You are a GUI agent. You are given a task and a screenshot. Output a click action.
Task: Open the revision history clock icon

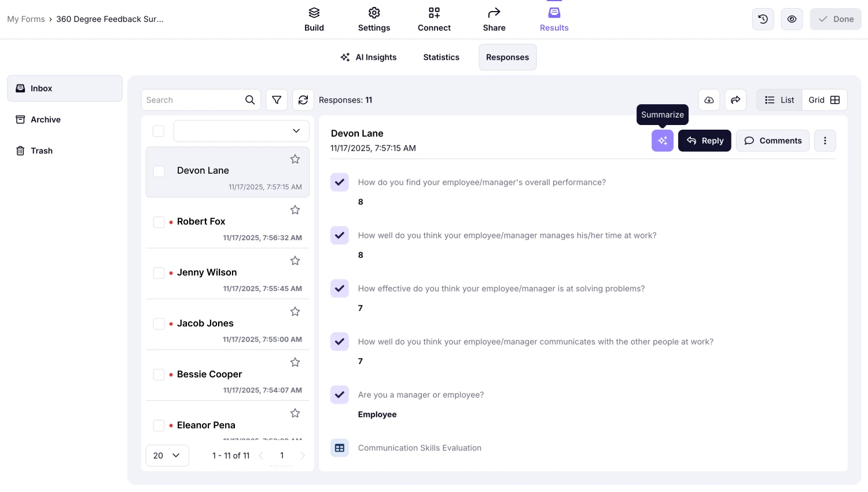point(763,19)
